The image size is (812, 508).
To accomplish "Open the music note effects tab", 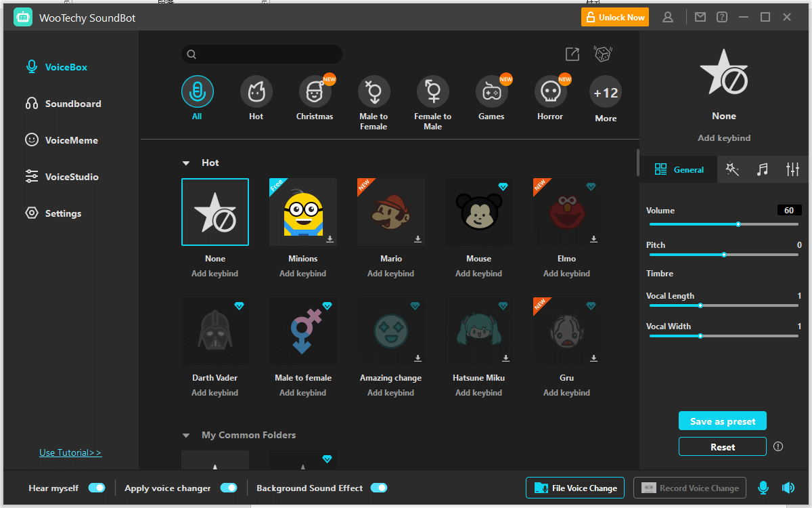I will [x=763, y=170].
